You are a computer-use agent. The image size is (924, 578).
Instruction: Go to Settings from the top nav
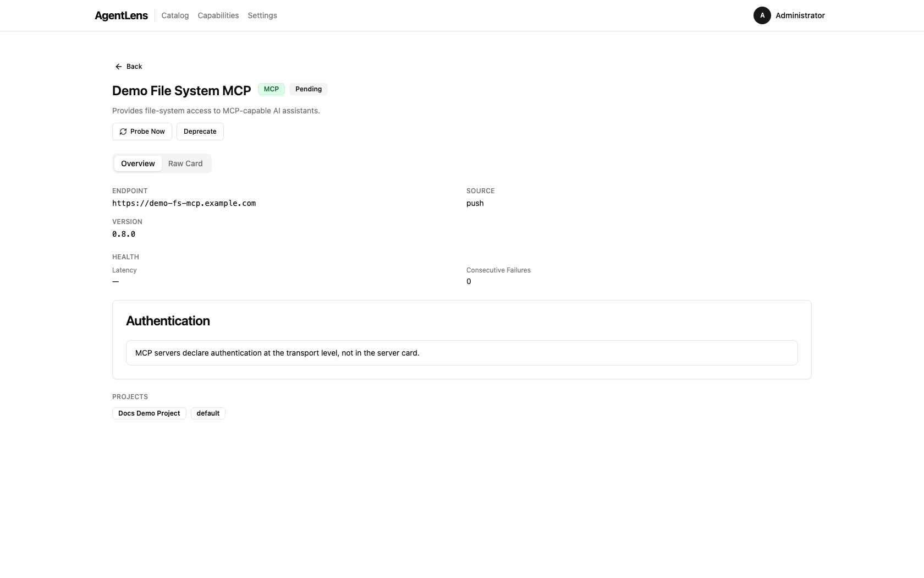tap(262, 15)
